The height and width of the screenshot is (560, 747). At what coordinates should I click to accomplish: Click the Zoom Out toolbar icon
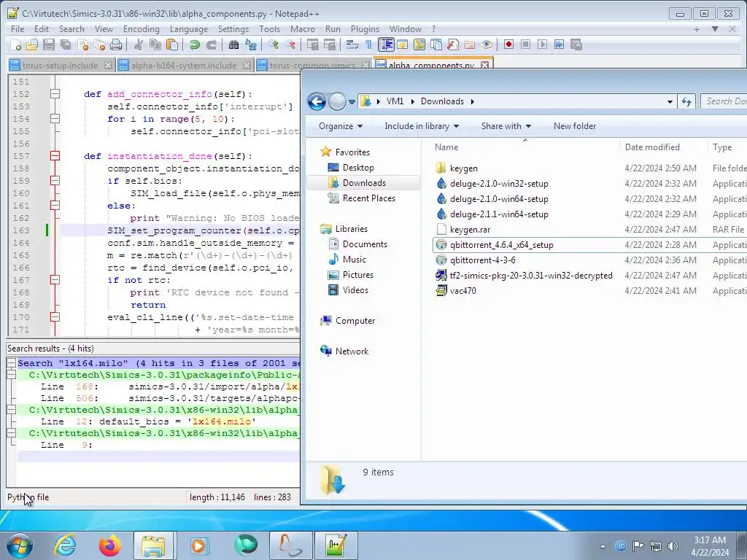[290, 44]
